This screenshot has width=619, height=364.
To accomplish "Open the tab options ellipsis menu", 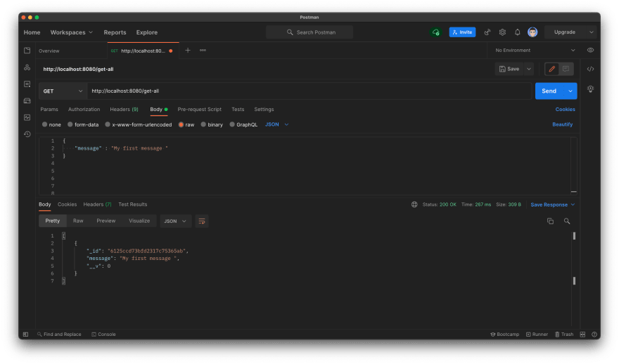I will [203, 51].
